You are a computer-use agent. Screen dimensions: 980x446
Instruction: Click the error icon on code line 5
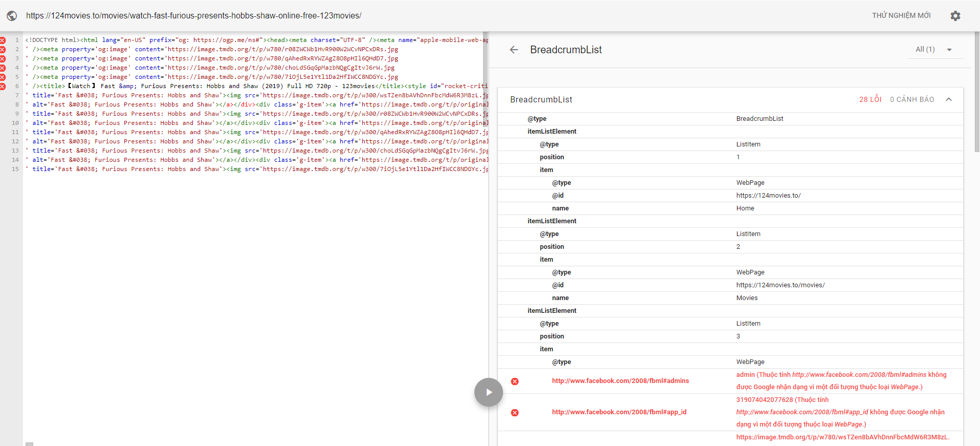coord(3,77)
